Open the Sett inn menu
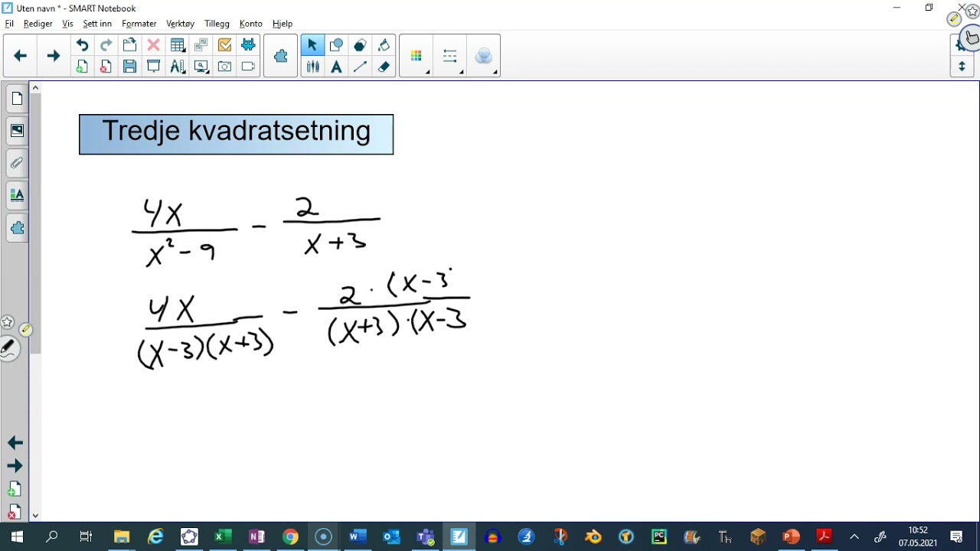980x551 pixels. click(x=97, y=24)
